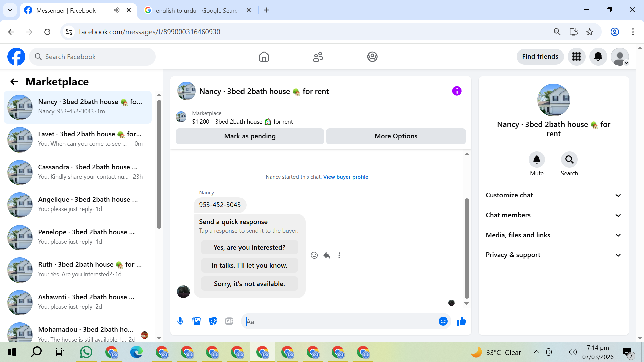644x362 pixels.
Task: Search in conversation from the details panel
Action: click(x=569, y=160)
